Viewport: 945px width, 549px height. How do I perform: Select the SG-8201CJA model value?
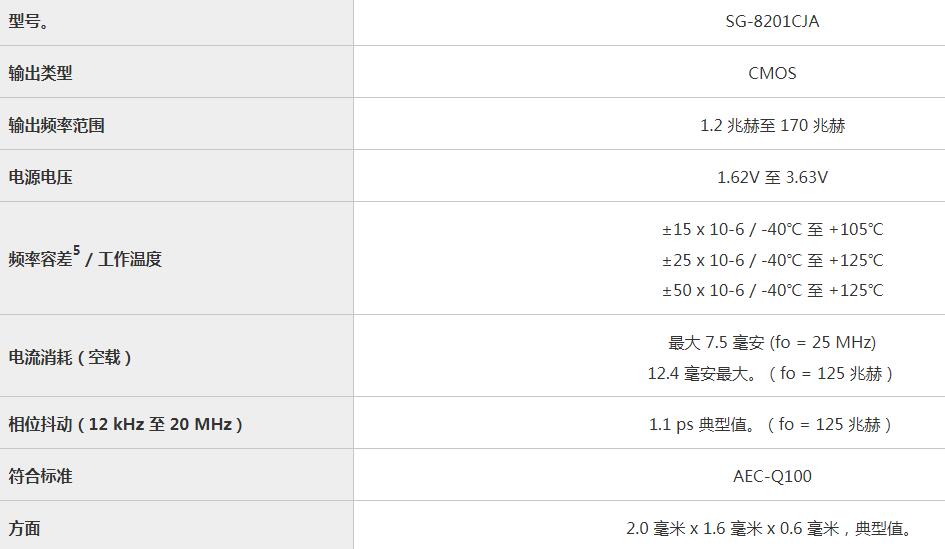coord(772,22)
